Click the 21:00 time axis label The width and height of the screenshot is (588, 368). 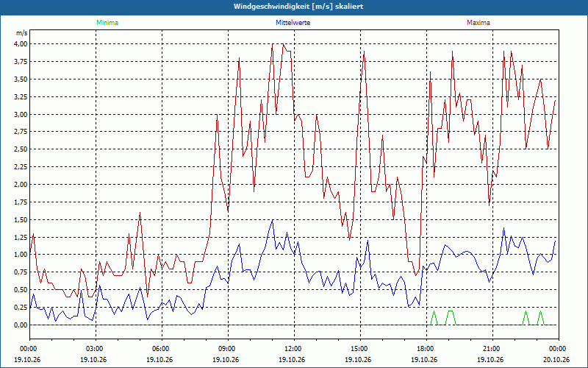[x=492, y=349]
